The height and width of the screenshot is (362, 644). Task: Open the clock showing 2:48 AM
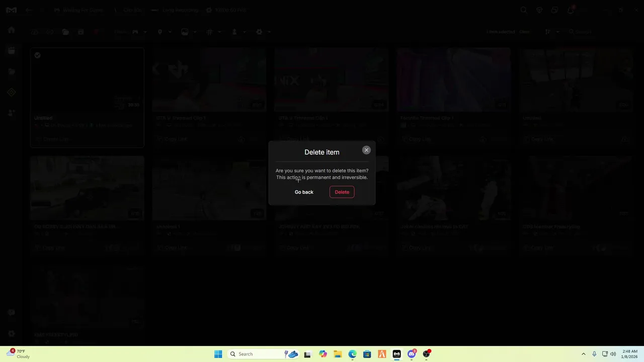pos(630,354)
